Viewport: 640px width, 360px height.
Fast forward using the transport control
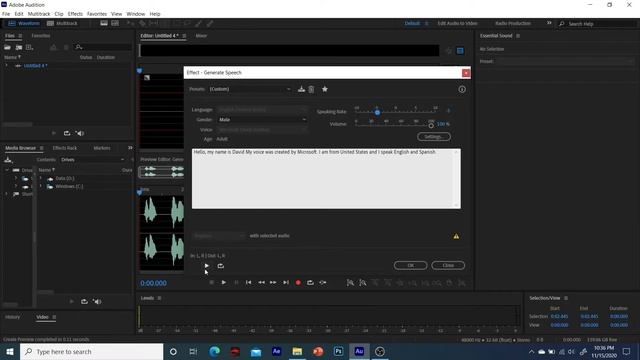coord(273,282)
